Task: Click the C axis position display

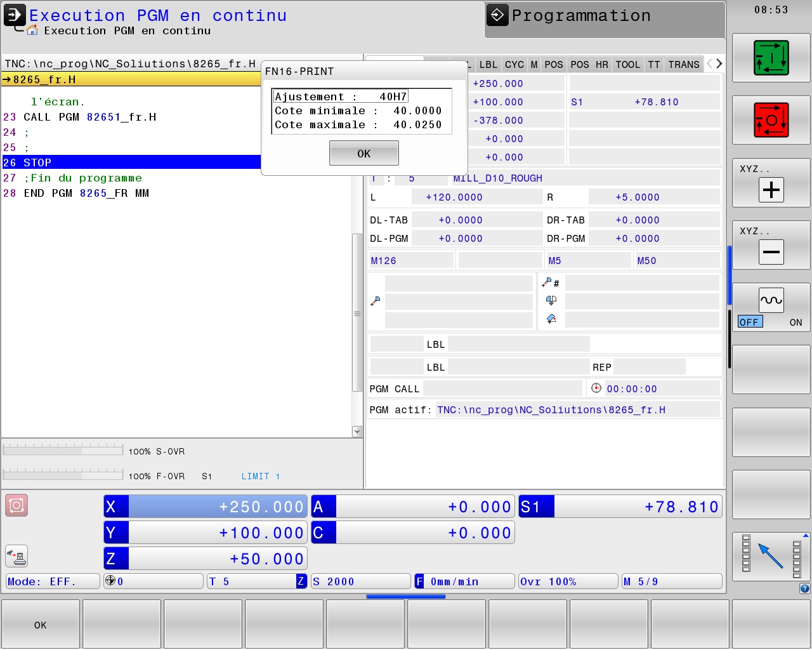Action: point(413,533)
